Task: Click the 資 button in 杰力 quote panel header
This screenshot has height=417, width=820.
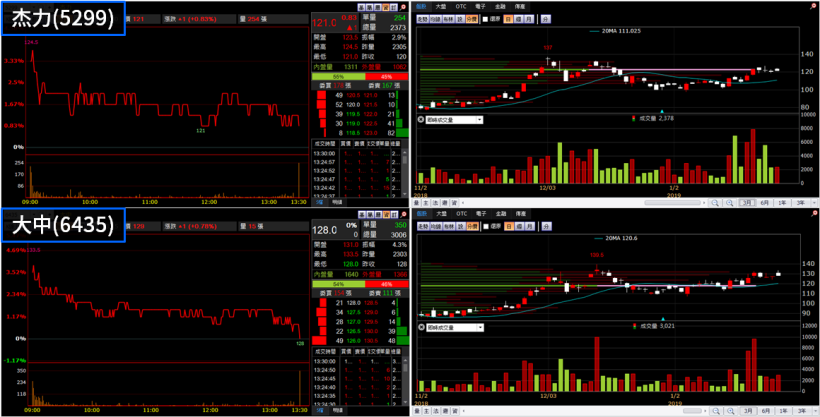Action: coord(385,7)
